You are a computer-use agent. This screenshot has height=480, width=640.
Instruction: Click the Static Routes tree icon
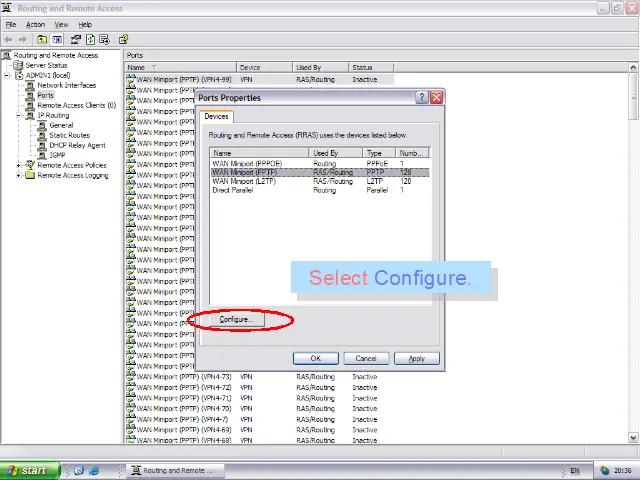(x=42, y=136)
